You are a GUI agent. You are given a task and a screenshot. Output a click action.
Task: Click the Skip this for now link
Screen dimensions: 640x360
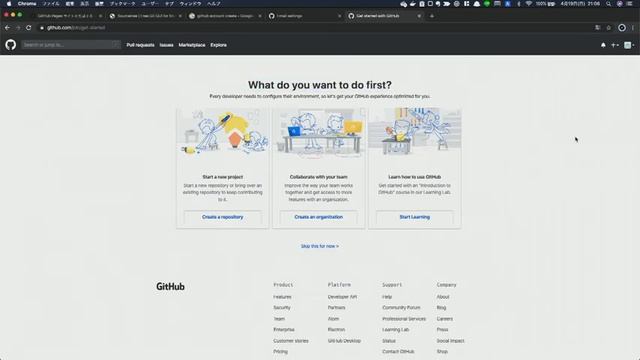tap(320, 246)
